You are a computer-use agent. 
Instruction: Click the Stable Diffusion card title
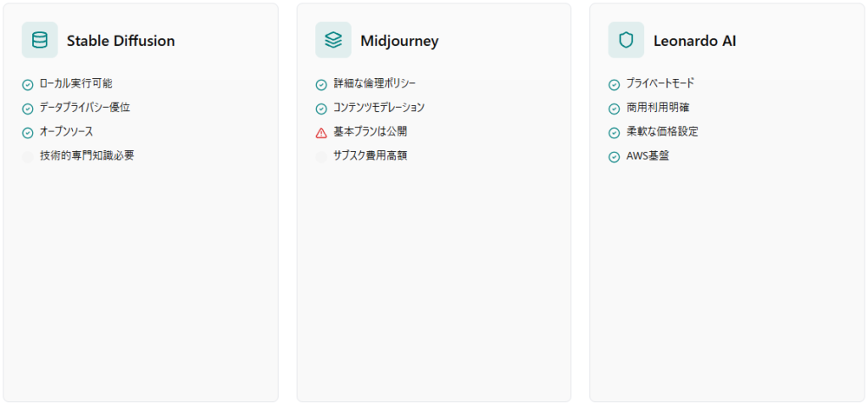pos(120,41)
